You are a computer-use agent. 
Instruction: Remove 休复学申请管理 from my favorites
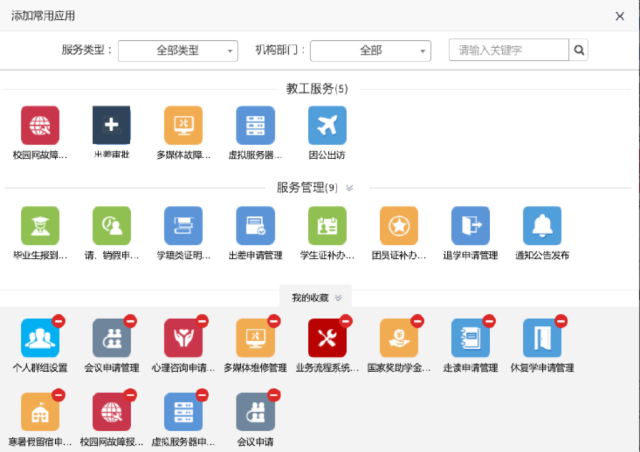click(561, 321)
